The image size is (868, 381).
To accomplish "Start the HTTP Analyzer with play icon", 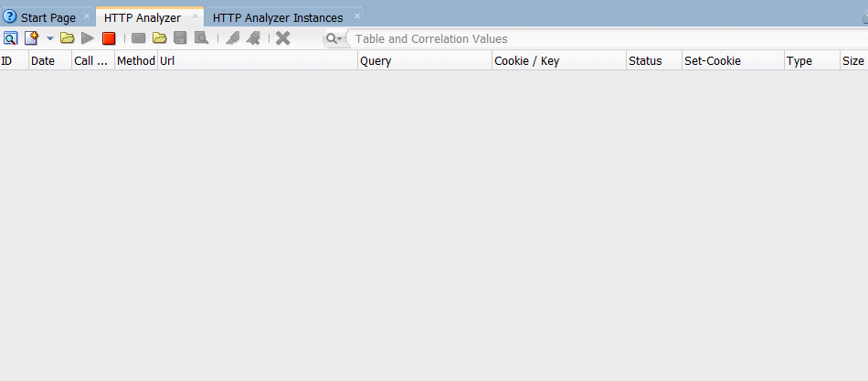I will pyautogui.click(x=88, y=38).
